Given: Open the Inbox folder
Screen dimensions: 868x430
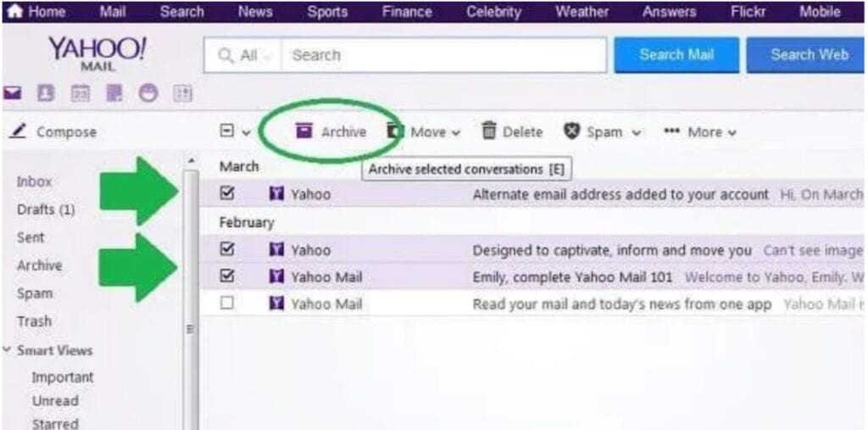Looking at the screenshot, I should click(x=34, y=181).
